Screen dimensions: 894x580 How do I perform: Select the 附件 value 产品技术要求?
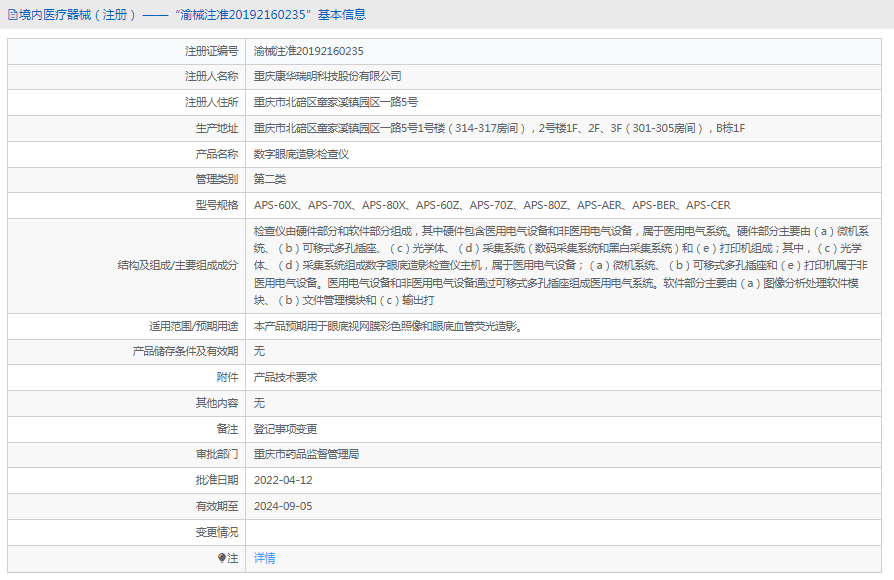pyautogui.click(x=290, y=376)
